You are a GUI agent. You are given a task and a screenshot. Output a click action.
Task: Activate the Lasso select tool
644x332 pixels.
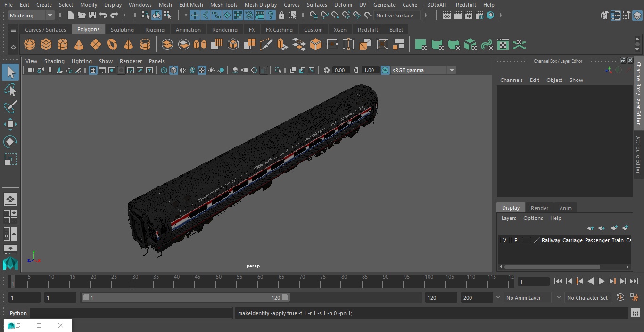click(10, 89)
